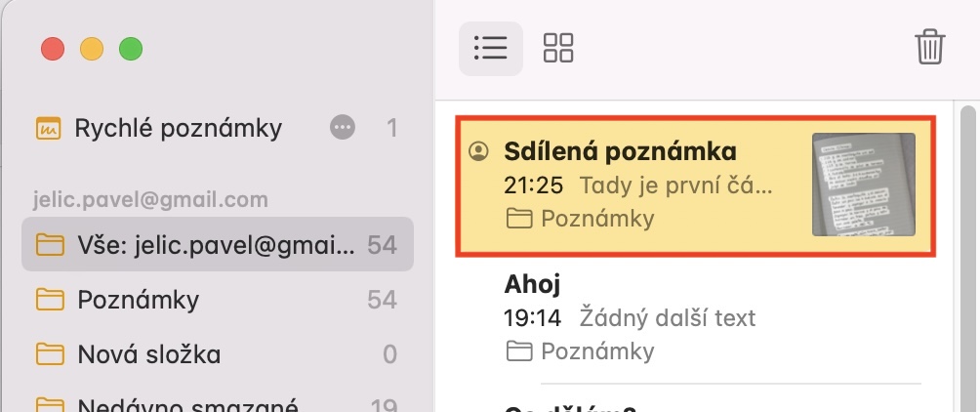980x412 pixels.
Task: Select the Sdílená poznámka note
Action: [x=644, y=184]
